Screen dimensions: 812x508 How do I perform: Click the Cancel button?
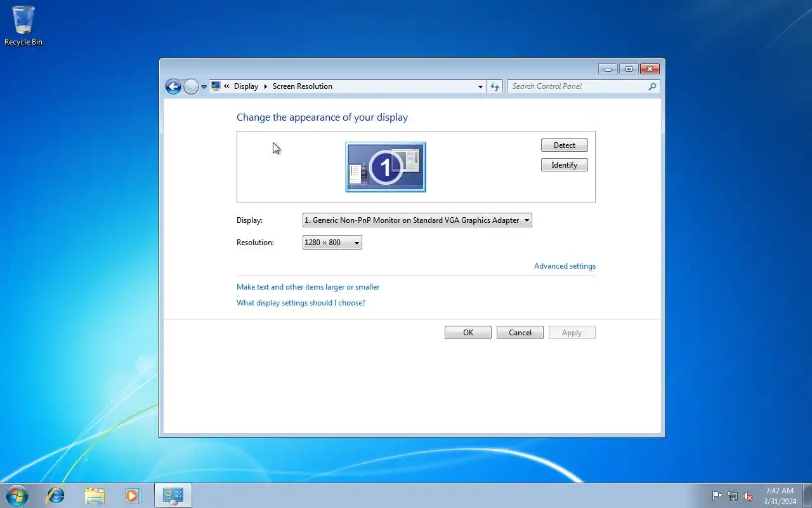(x=520, y=333)
